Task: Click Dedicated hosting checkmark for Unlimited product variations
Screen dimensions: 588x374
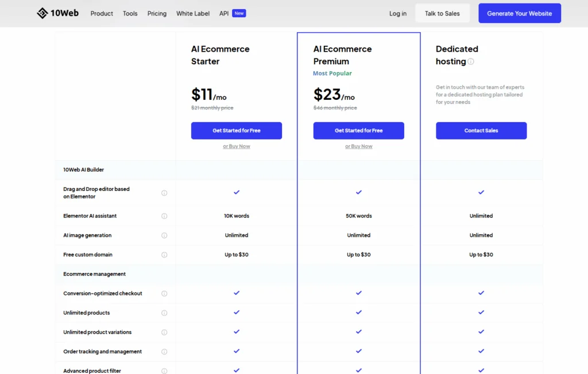Action: (x=481, y=332)
